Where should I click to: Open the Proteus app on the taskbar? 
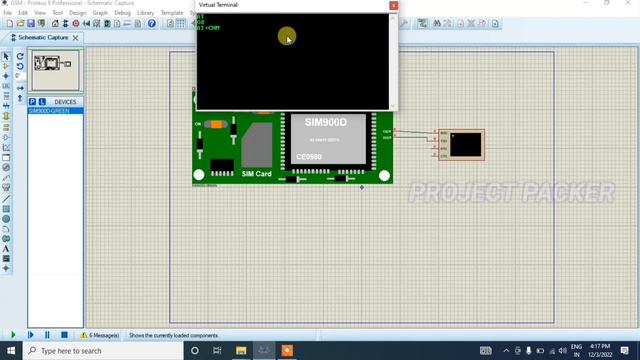264,351
